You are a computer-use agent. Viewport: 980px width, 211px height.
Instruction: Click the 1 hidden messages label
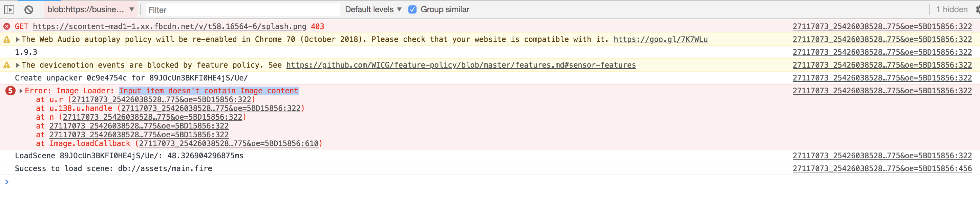[952, 9]
